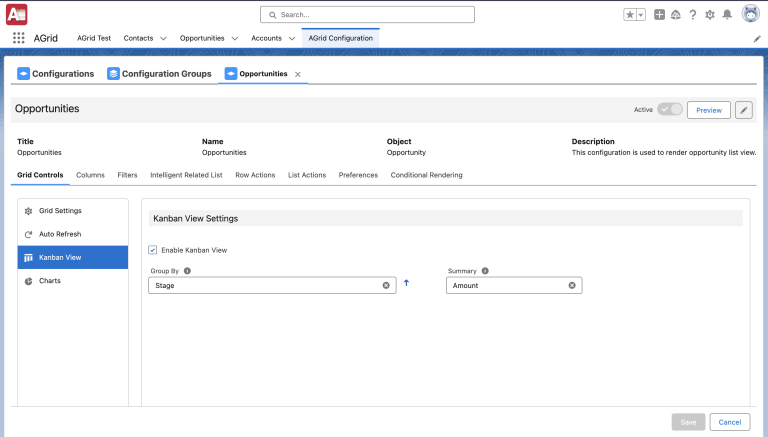This screenshot has height=437, width=768.
Task: Open the Intelligent Related List tab
Action: [186, 175]
